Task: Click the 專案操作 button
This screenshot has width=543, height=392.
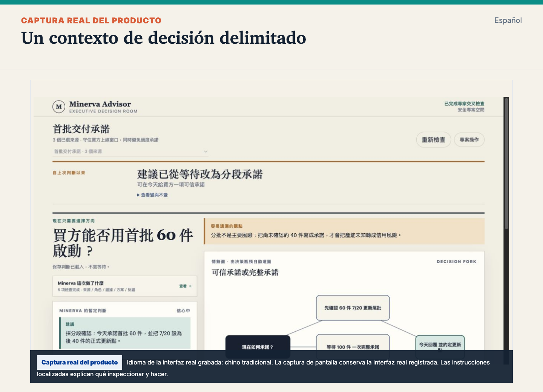Action: click(469, 140)
